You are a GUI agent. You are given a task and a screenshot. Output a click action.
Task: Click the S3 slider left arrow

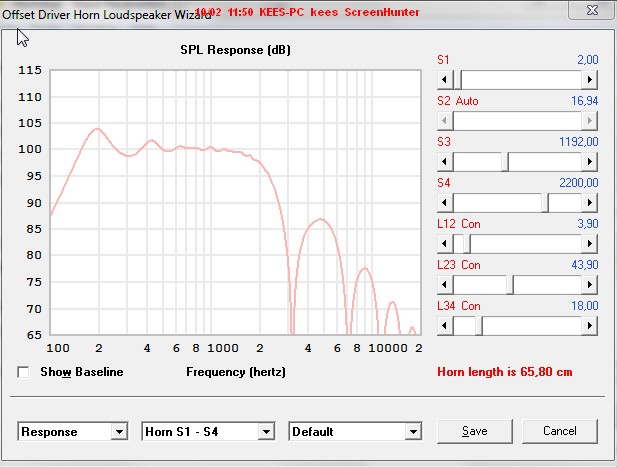pyautogui.click(x=445, y=162)
